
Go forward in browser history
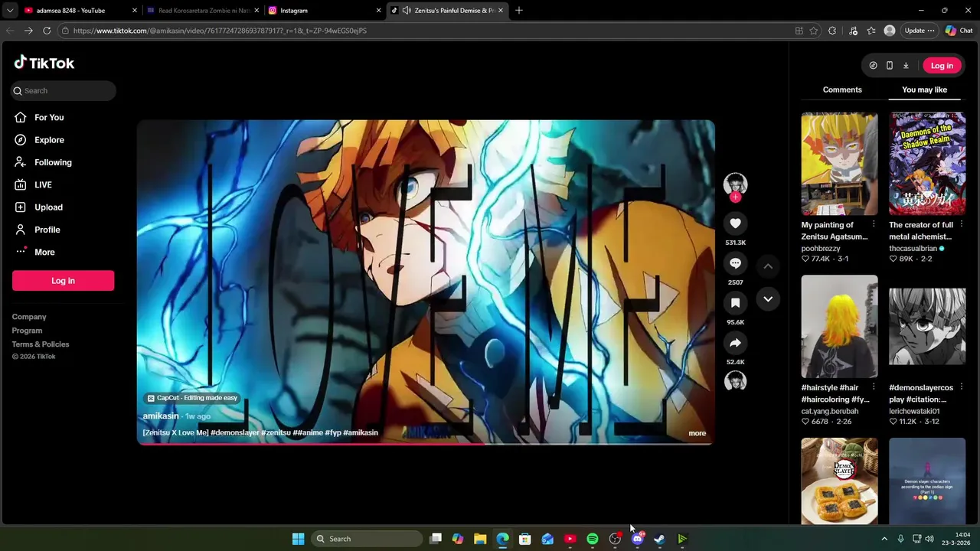click(28, 31)
